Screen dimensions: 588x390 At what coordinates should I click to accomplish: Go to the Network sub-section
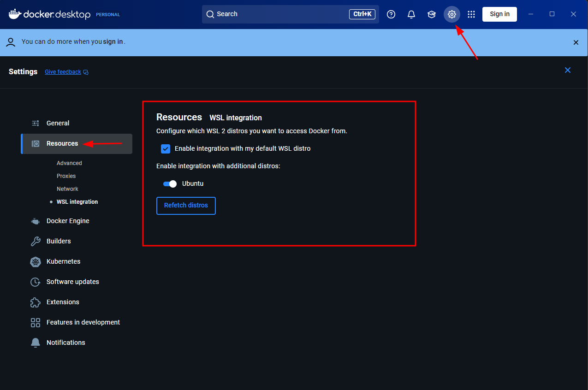(67, 189)
